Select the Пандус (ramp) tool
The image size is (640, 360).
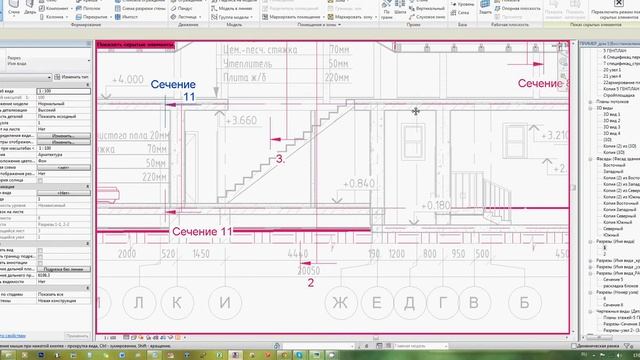coord(181,8)
